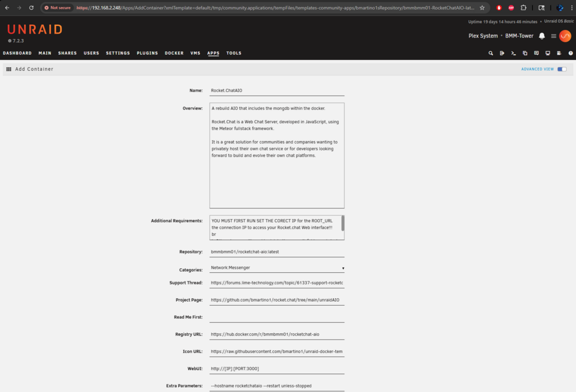Open the APPS tab

pos(213,53)
